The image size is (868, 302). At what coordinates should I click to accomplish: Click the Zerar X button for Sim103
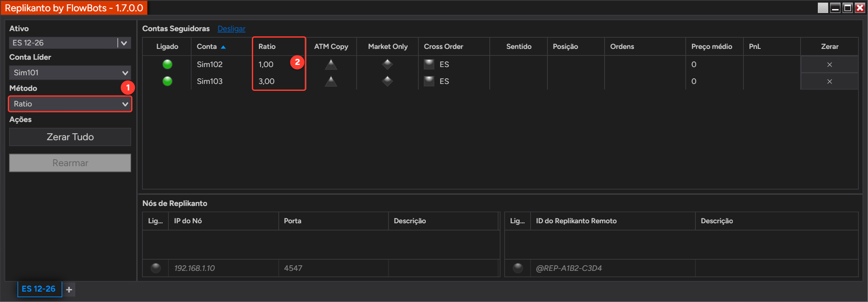click(x=829, y=81)
